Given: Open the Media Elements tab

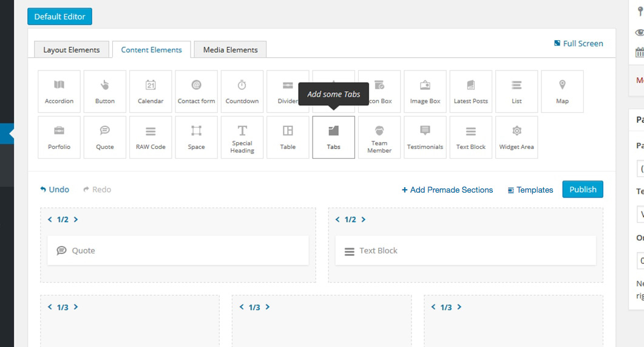Looking at the screenshot, I should (x=230, y=49).
